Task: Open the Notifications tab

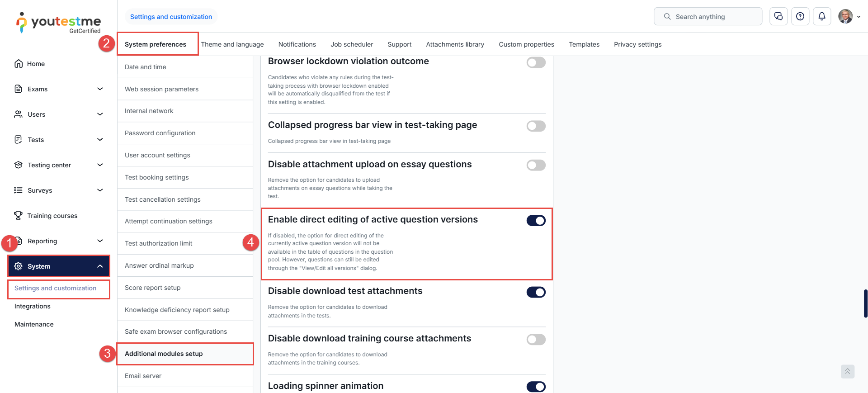Action: point(297,44)
